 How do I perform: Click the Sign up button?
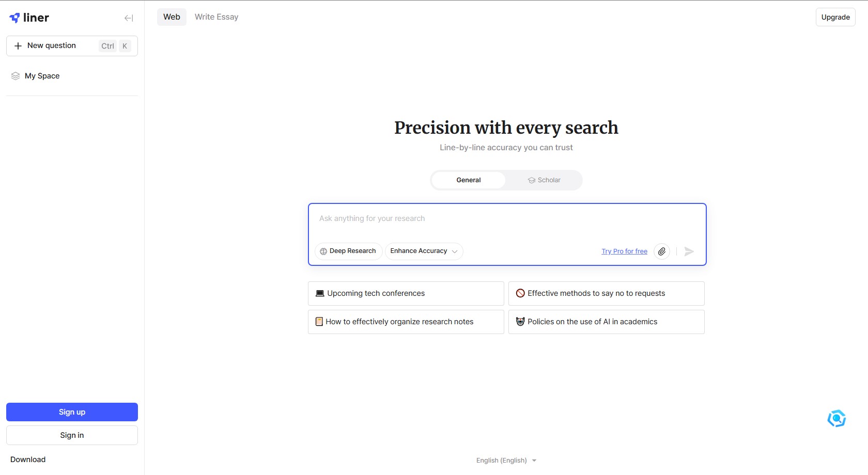[x=72, y=412]
